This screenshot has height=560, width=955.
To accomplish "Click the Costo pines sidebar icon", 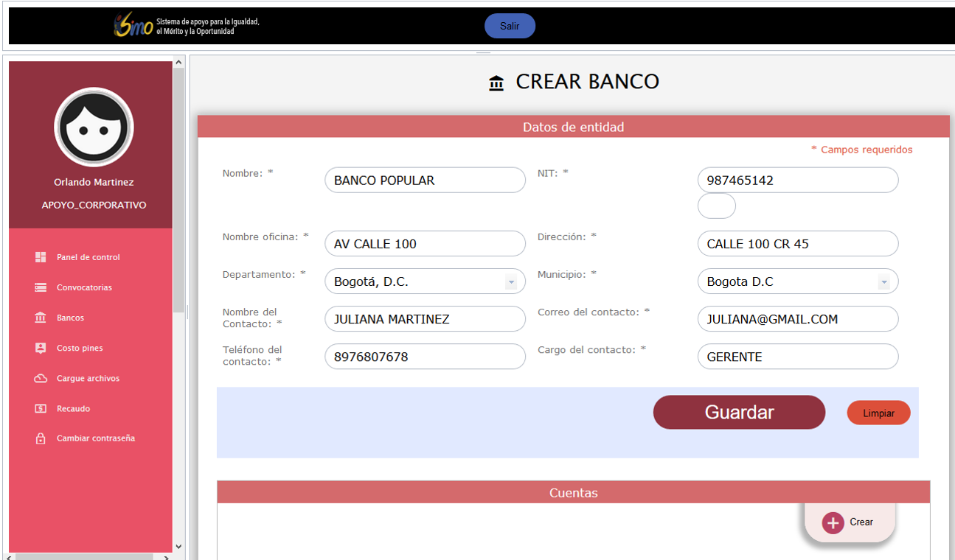I will click(x=41, y=348).
